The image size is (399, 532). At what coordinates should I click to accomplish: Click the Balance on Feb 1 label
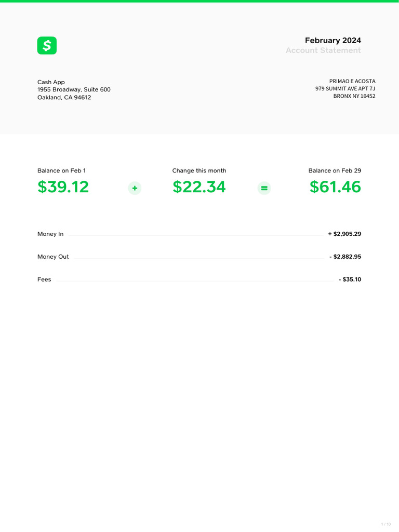[x=62, y=171]
